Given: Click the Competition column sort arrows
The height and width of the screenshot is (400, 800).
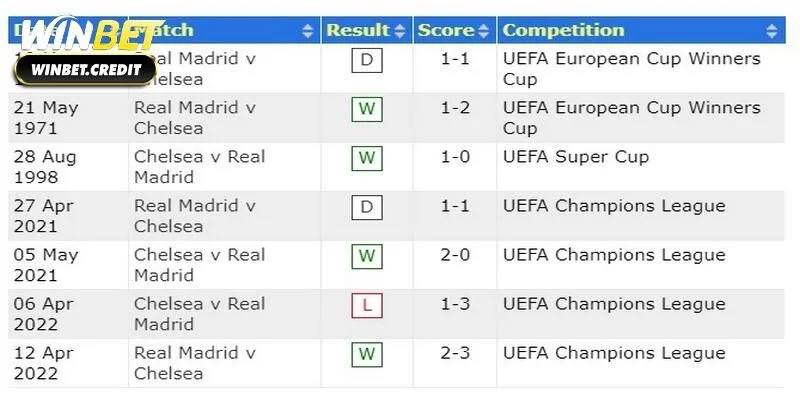Looking at the screenshot, I should click(x=772, y=31).
